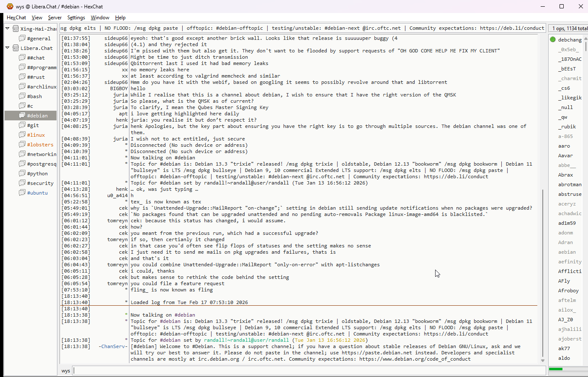Select user aaro in the user list

[x=564, y=146]
